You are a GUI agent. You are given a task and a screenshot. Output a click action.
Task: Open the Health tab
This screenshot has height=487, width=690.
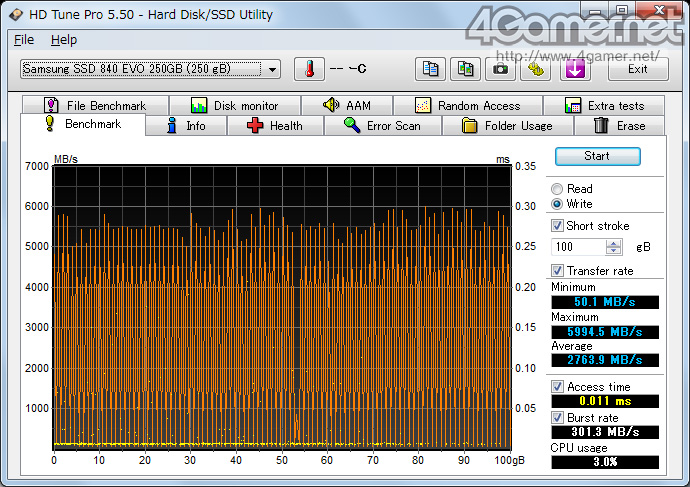[x=275, y=126]
